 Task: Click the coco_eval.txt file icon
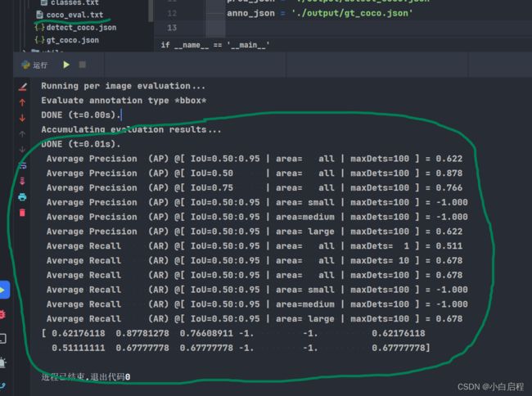(40, 15)
